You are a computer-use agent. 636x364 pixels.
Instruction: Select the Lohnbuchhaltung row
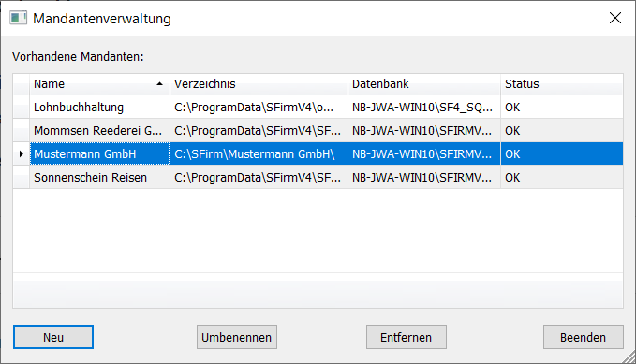318,107
